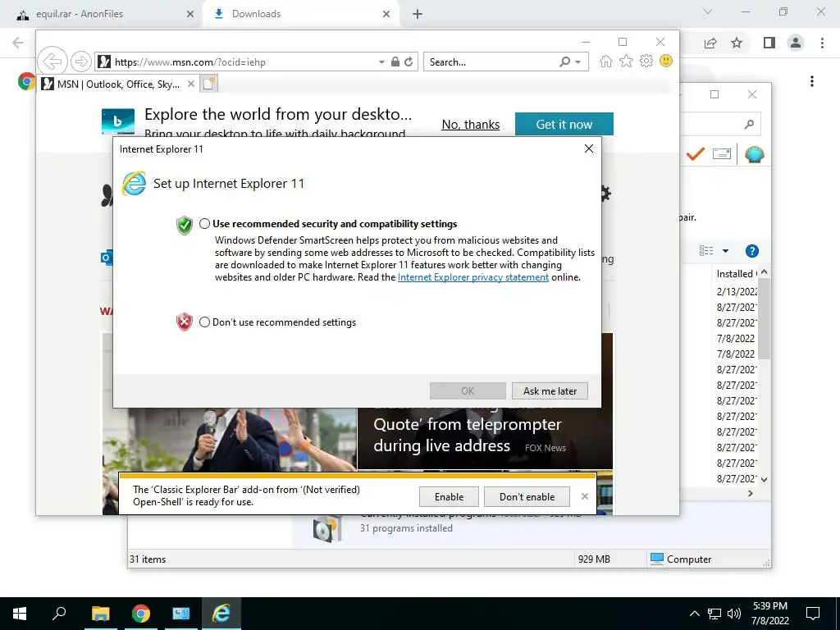Image resolution: width=840 pixels, height=630 pixels.
Task: Click search icon in Programs window
Action: click(749, 125)
